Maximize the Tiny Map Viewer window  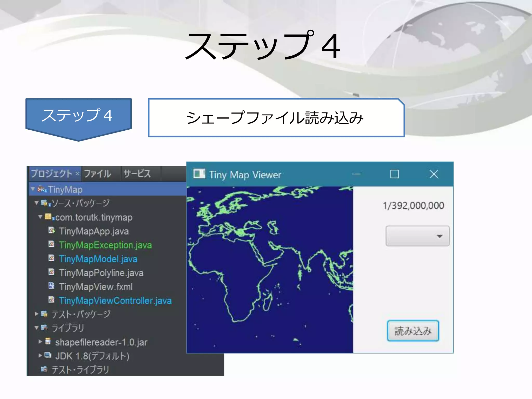click(x=394, y=174)
